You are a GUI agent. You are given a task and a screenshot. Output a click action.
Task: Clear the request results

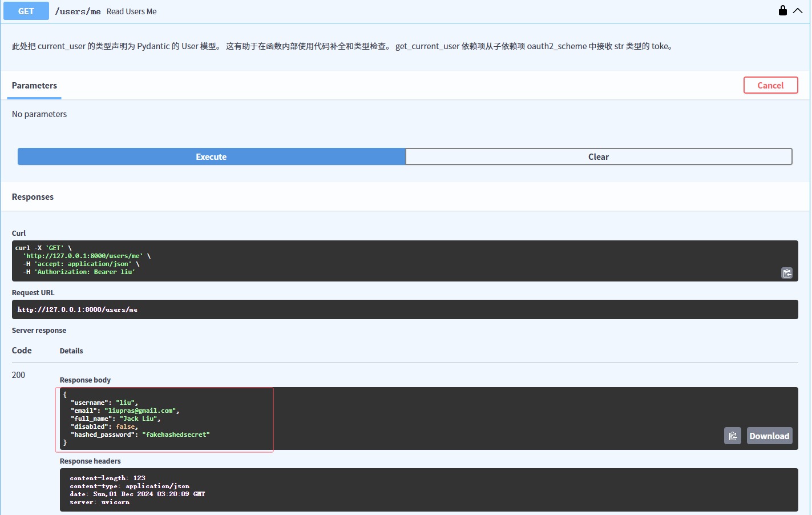click(599, 156)
